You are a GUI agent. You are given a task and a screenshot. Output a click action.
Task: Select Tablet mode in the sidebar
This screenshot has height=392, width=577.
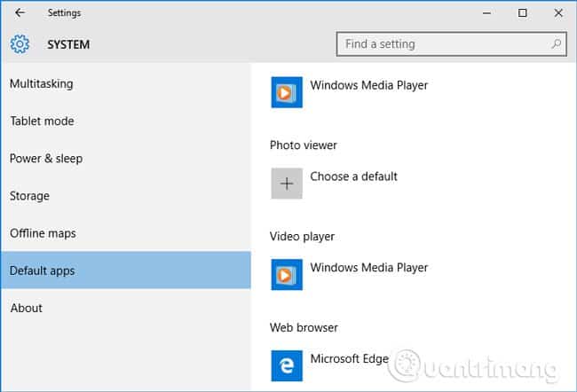point(42,121)
